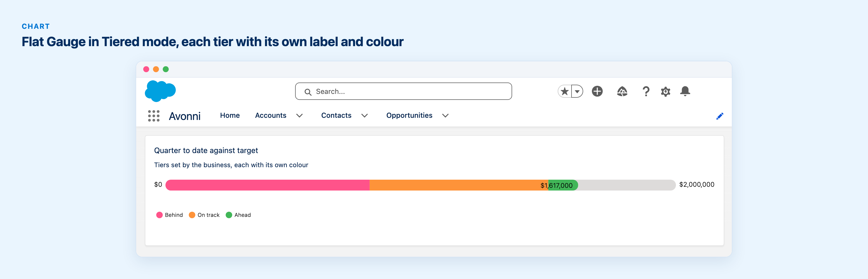Open the notifications bell
The image size is (868, 279).
[685, 91]
